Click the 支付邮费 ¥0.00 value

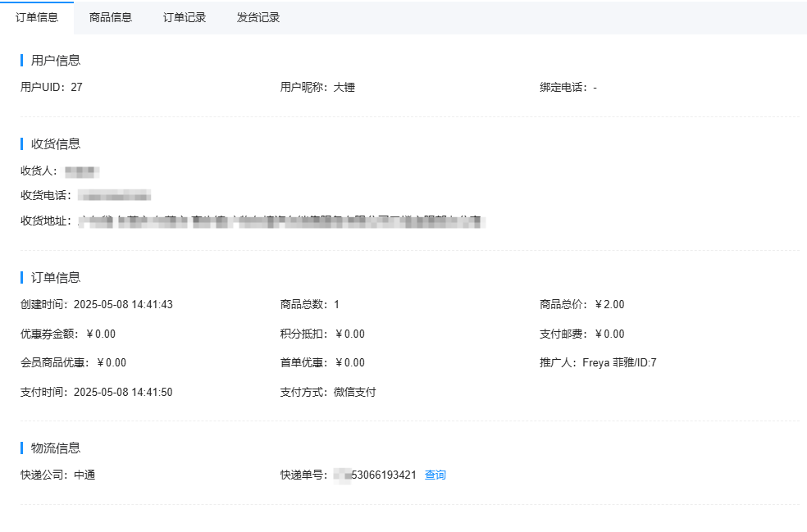(x=609, y=334)
